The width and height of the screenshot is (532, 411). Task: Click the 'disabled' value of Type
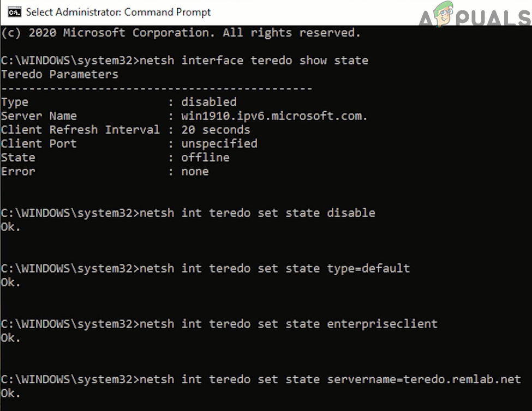(208, 102)
